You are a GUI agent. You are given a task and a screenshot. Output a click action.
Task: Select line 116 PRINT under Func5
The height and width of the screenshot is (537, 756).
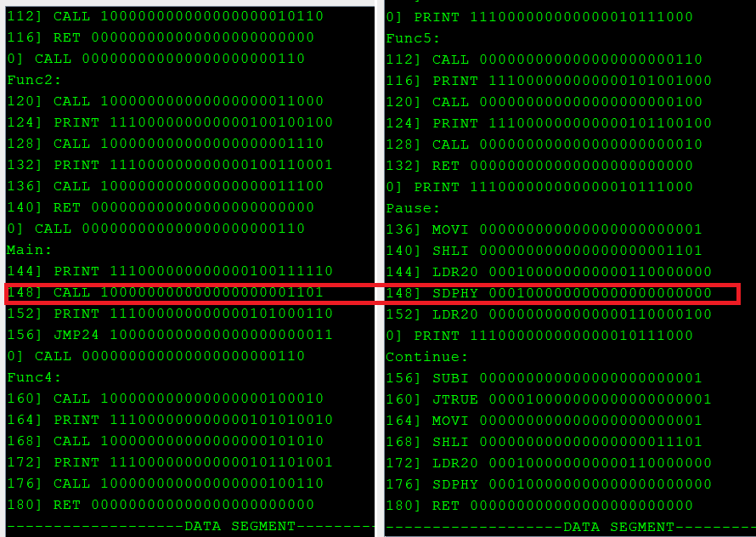pyautogui.click(x=549, y=81)
